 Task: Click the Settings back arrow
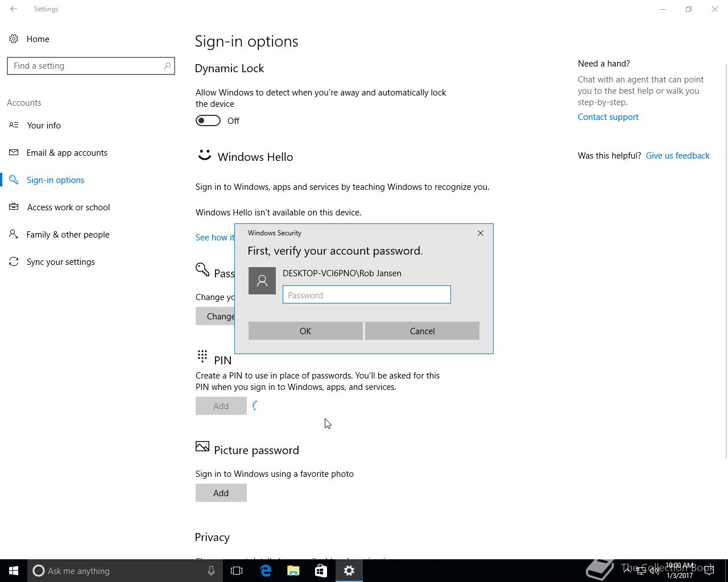click(14, 9)
